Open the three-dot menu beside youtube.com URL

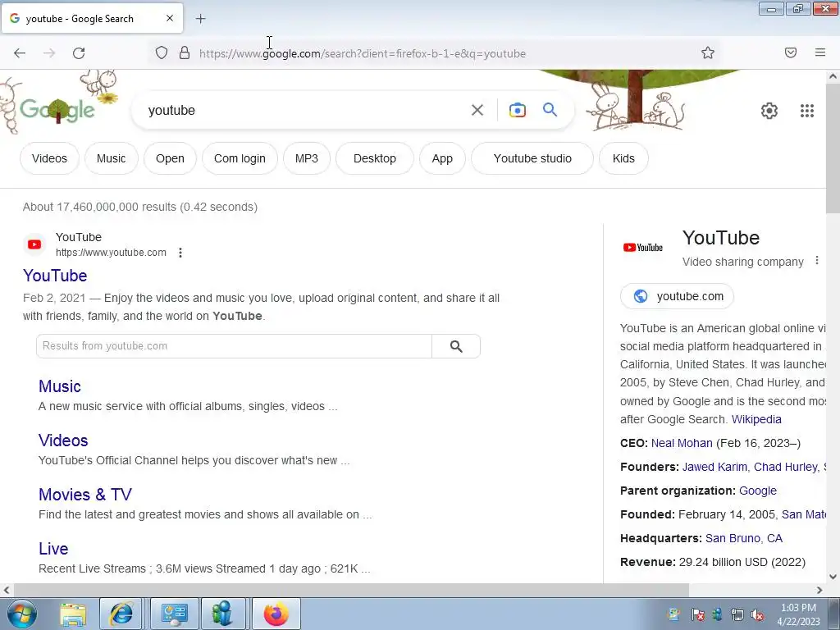[x=180, y=253]
